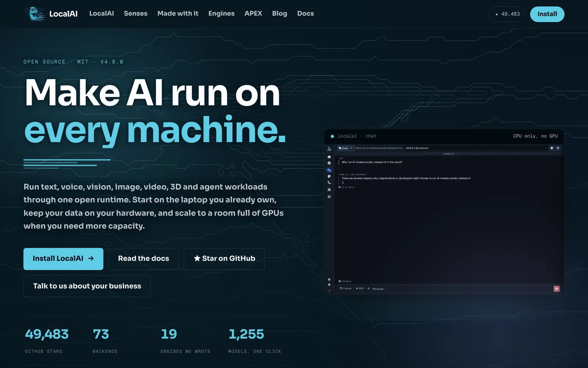Click Read the docs button
Image resolution: width=588 pixels, height=368 pixels.
pos(143,259)
